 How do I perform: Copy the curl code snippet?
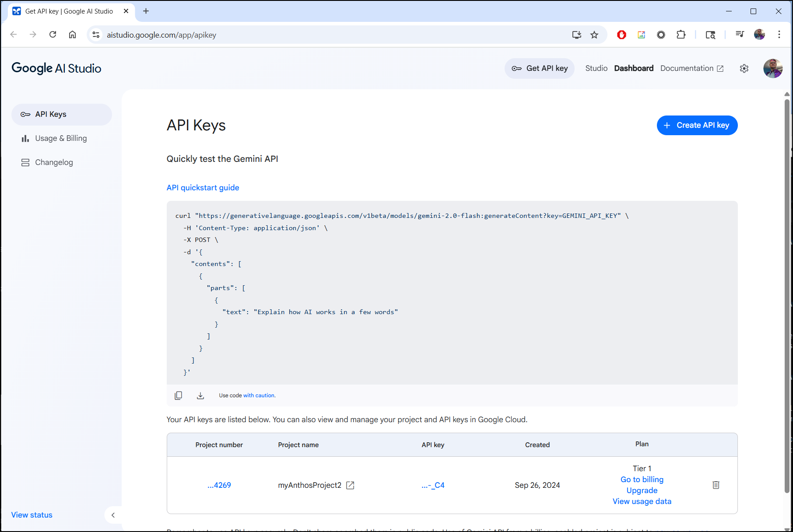click(178, 395)
